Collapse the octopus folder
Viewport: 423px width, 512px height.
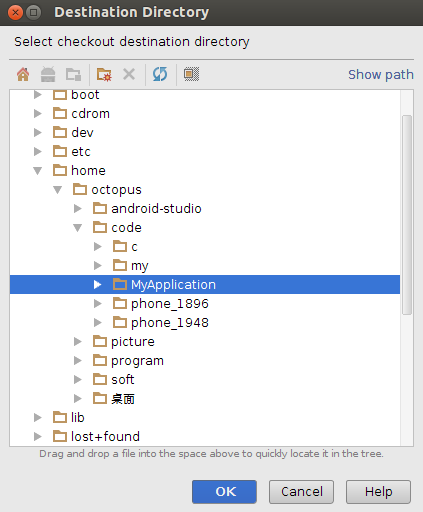[58, 190]
